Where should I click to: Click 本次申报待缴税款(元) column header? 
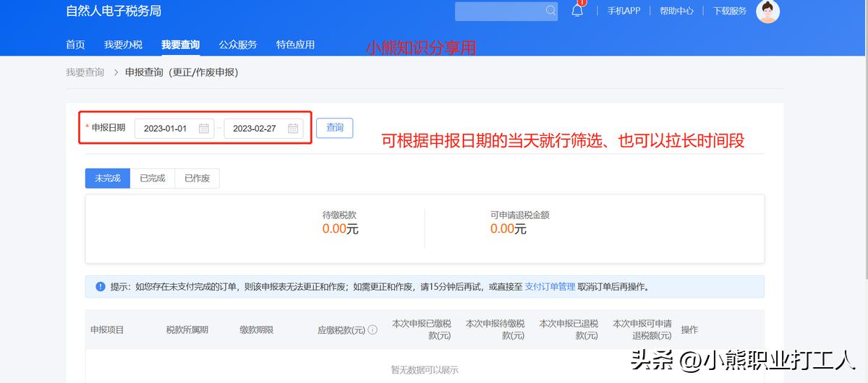[495, 330]
